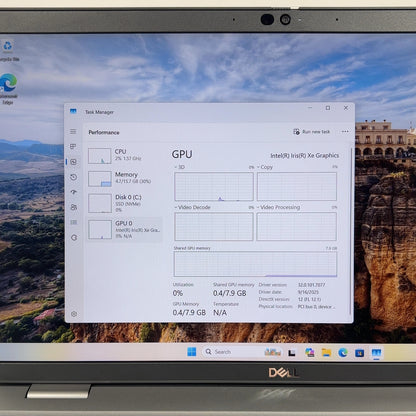The image size is (416, 416).
Task: Open the Video Decode graph dropdown
Action: (x=192, y=207)
